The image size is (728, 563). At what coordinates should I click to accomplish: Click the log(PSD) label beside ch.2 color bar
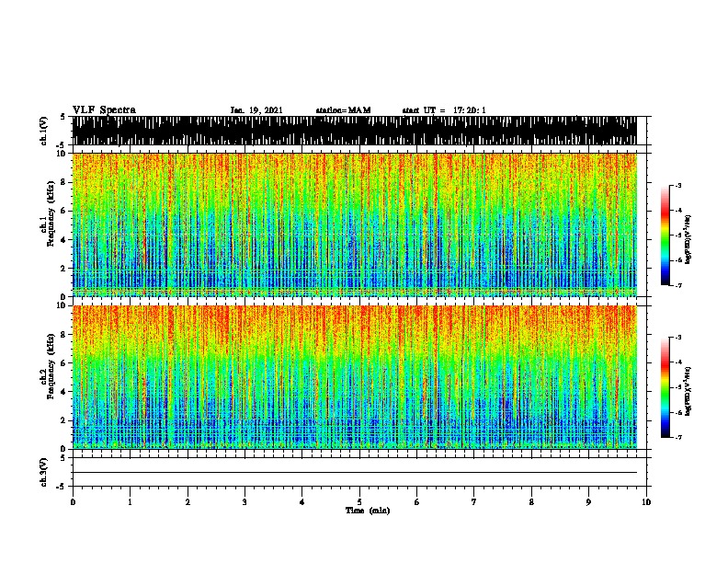[x=688, y=391]
